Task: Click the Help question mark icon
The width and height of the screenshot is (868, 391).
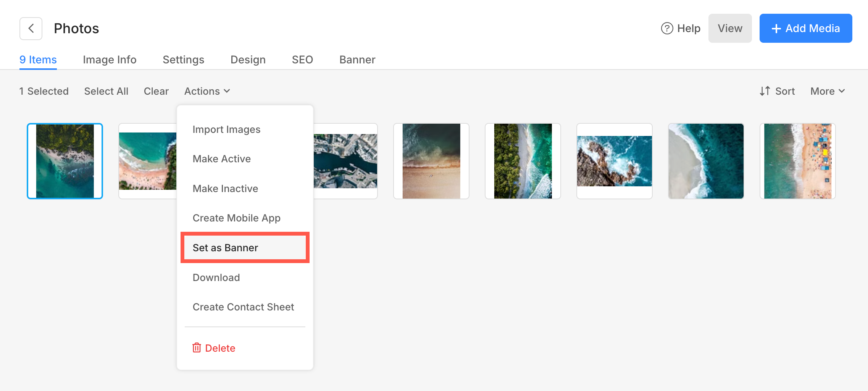Action: 667,29
